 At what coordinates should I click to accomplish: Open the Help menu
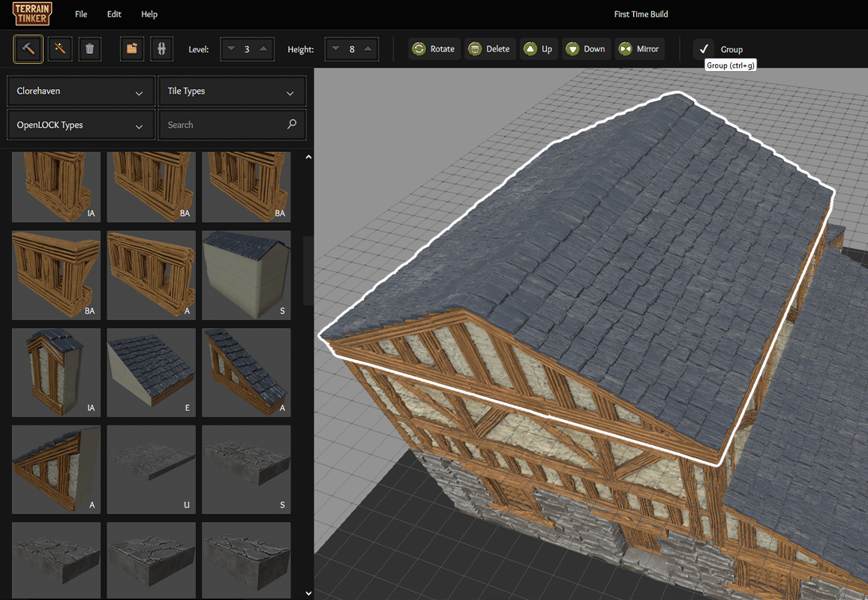click(x=149, y=14)
